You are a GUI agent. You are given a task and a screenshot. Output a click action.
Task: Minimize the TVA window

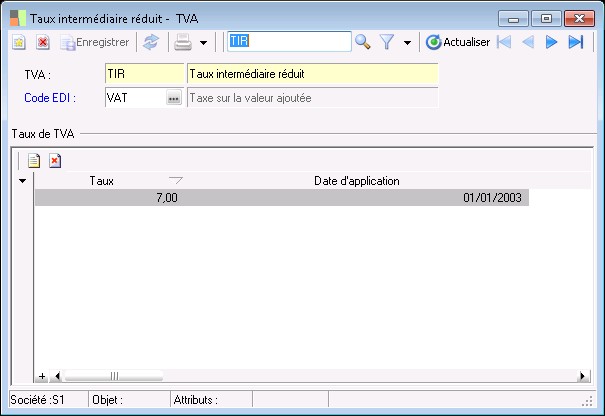(x=513, y=19)
